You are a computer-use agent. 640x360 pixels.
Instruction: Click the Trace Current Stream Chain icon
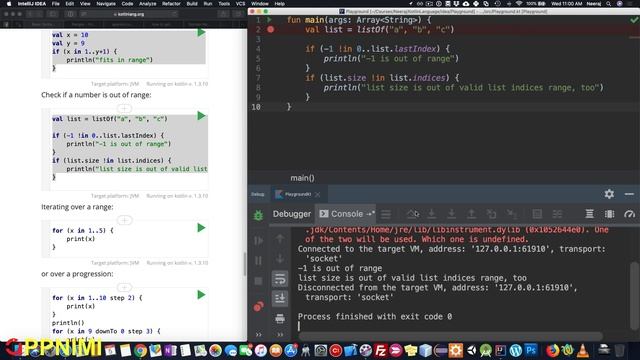coord(557,214)
